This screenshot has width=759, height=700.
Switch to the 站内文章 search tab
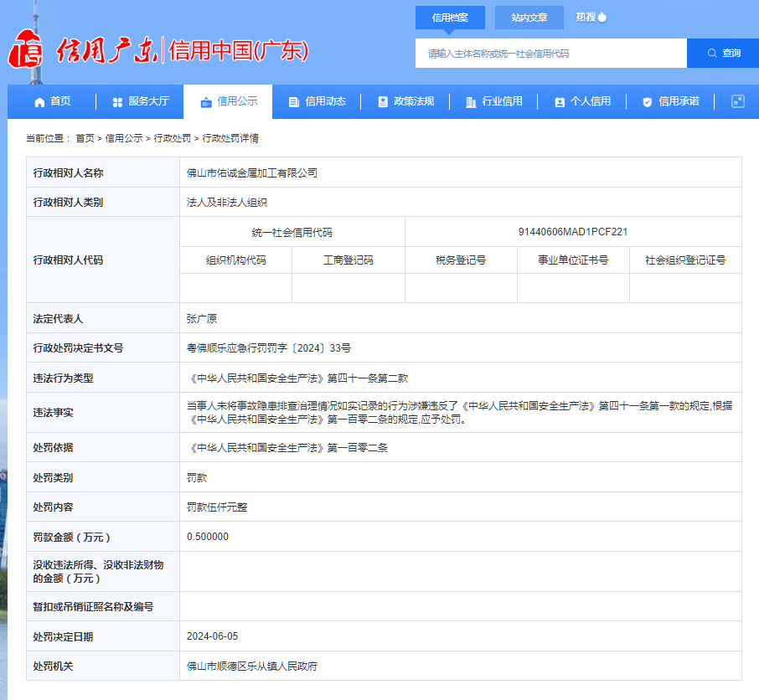529,18
